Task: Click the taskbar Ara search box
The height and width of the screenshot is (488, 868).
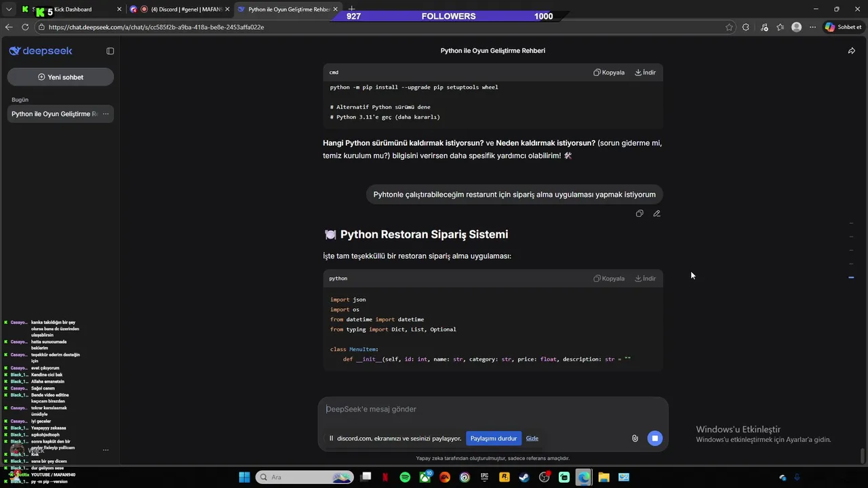Action: click(304, 477)
